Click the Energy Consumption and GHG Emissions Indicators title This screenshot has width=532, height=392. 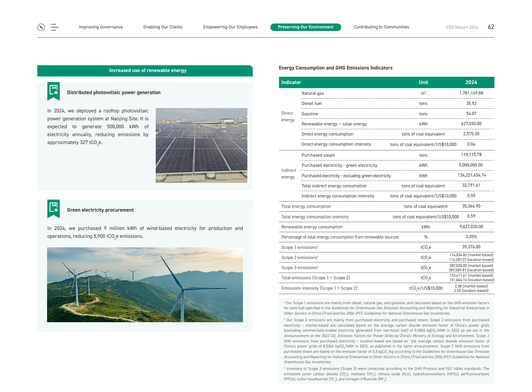tap(336, 68)
